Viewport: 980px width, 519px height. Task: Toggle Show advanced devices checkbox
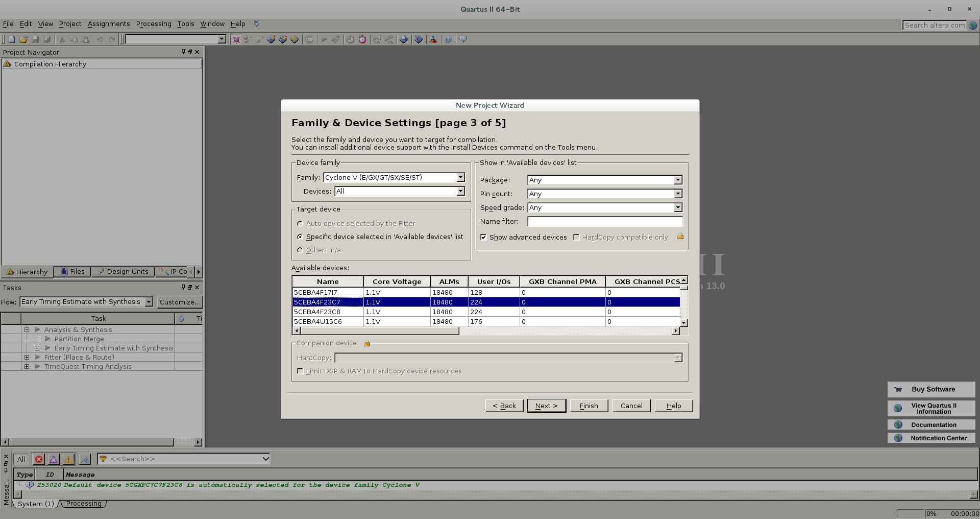tap(483, 237)
